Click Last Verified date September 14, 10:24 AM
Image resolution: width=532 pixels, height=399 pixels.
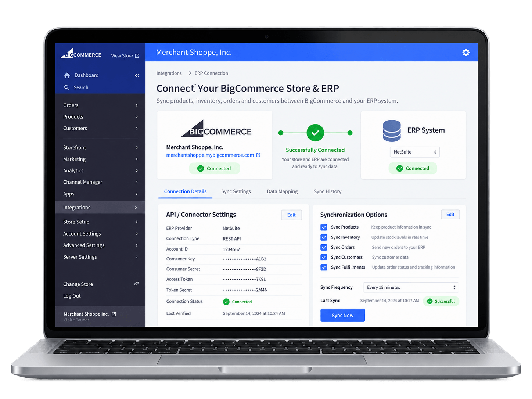[x=254, y=313]
